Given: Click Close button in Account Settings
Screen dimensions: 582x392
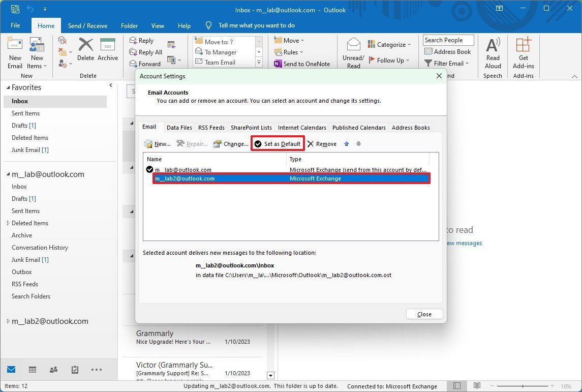Looking at the screenshot, I should [424, 314].
